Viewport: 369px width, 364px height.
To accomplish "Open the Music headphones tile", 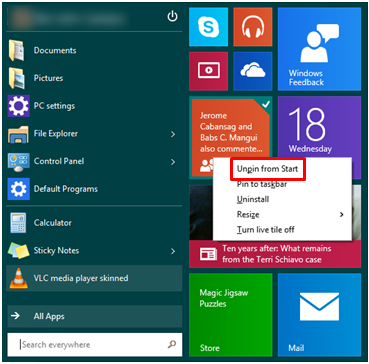I will pyautogui.click(x=253, y=27).
